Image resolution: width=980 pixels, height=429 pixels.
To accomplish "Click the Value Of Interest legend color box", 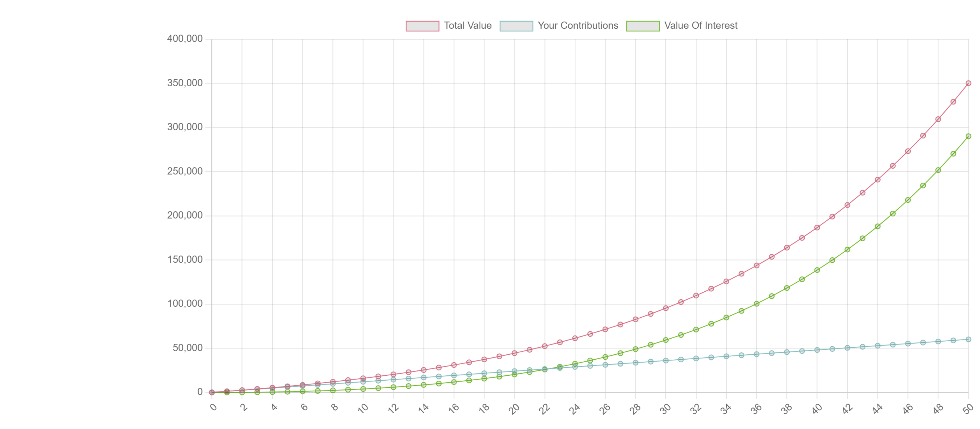I will click(x=643, y=26).
